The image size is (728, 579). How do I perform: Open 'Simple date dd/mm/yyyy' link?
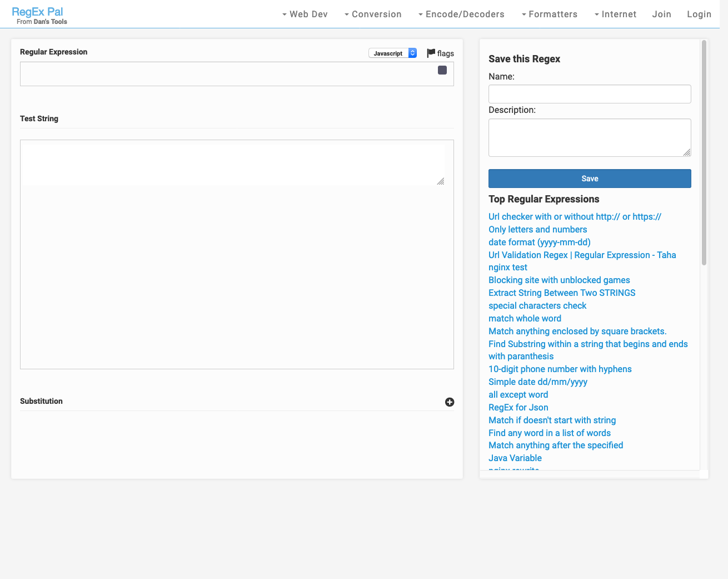click(x=538, y=382)
